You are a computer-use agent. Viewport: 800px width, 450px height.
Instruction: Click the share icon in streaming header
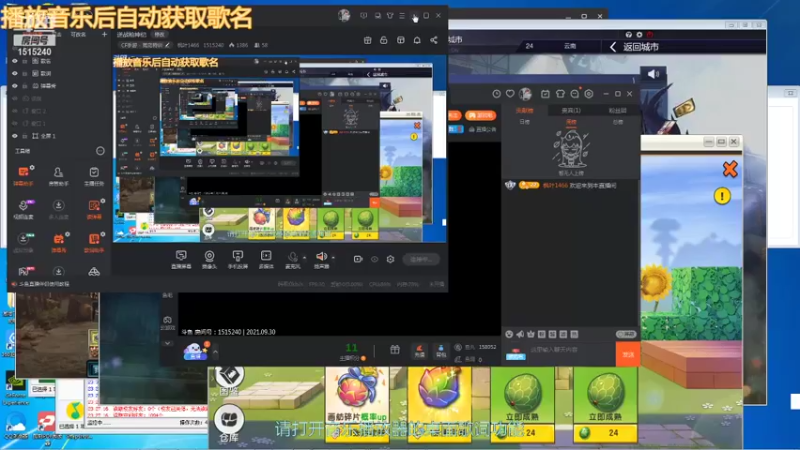click(x=434, y=40)
